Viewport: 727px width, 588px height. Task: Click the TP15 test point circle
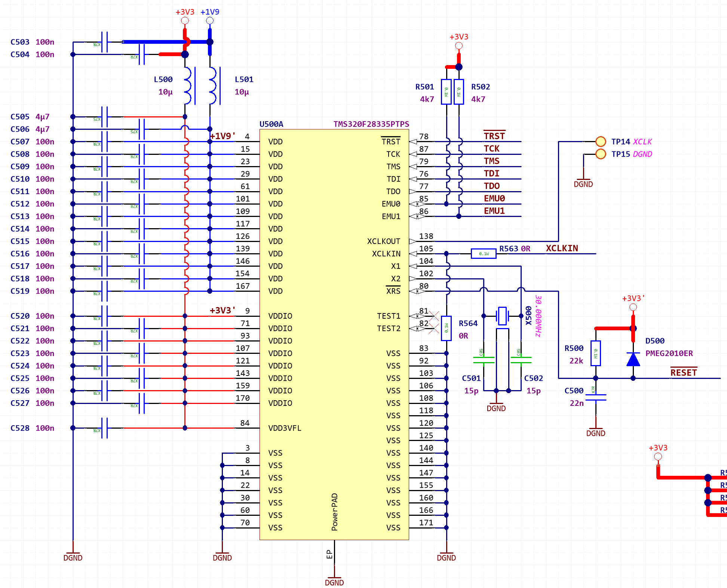coord(601,154)
